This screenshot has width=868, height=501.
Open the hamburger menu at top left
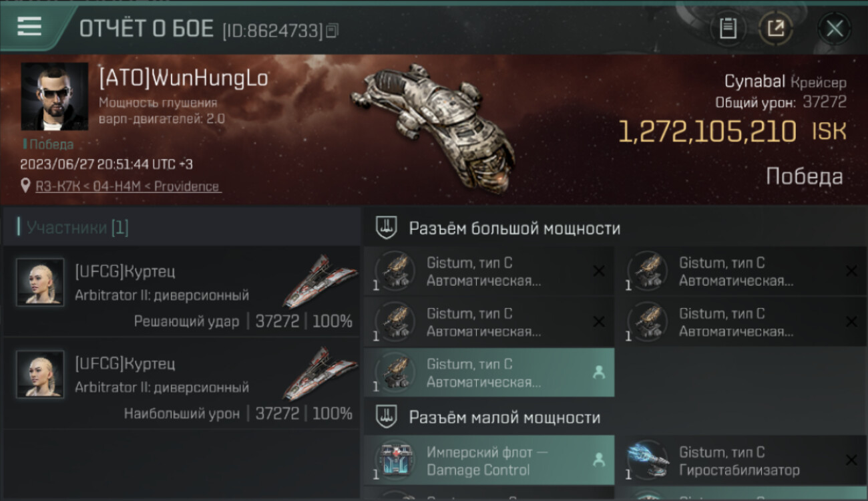29,27
